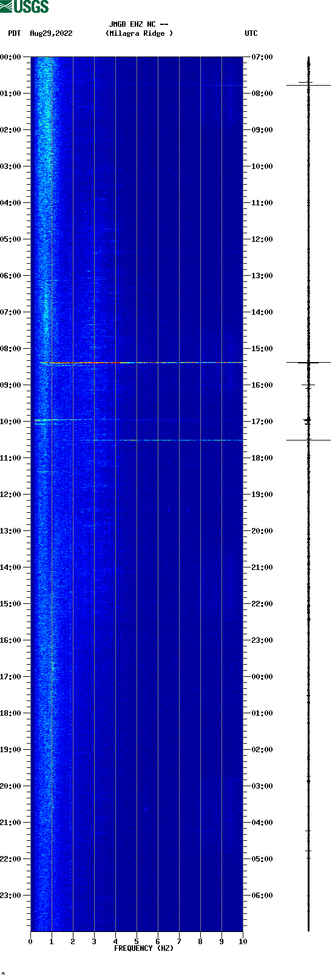
Task: Click the '07:00' UTC time label
Action: (262, 57)
